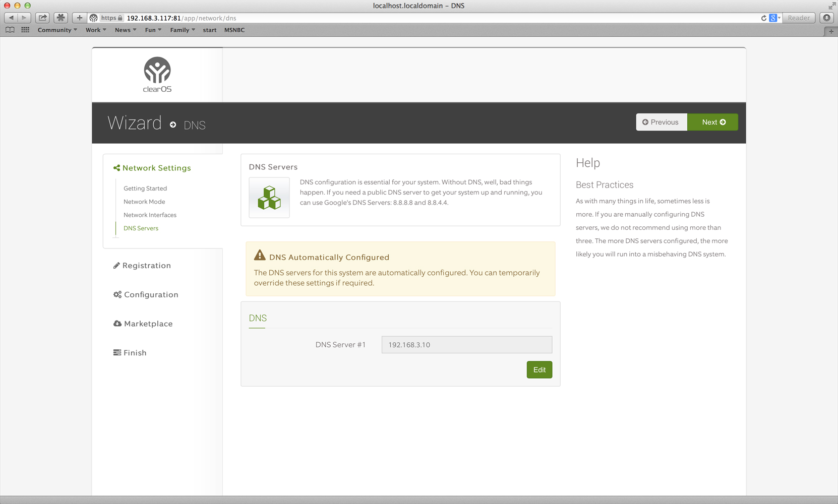This screenshot has height=504, width=838.
Task: Click the plus add bookmark button
Action: click(x=79, y=18)
